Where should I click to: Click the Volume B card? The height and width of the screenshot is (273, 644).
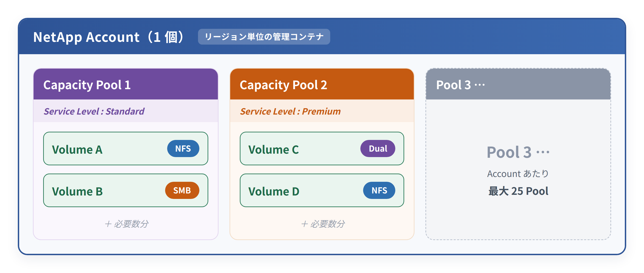126,190
